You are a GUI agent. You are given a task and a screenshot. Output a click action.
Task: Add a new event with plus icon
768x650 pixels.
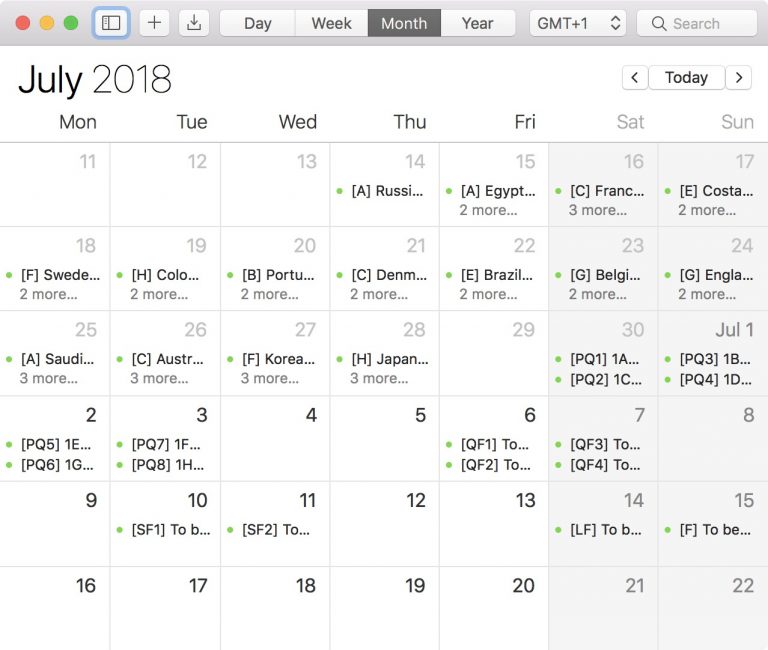point(154,23)
